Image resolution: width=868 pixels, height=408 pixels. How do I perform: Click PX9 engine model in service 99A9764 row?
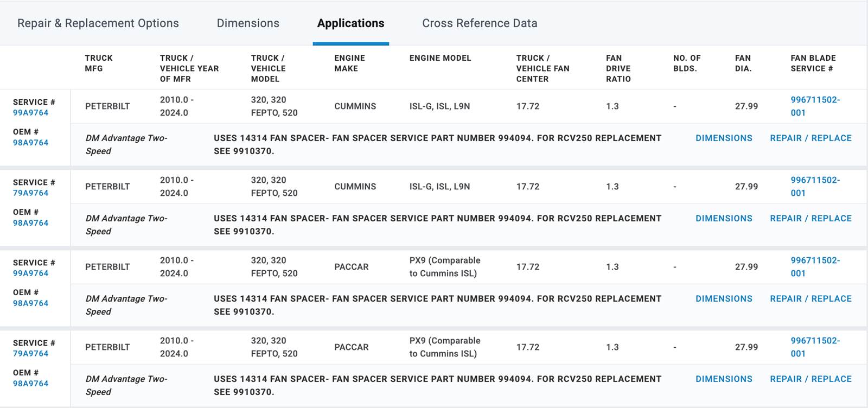[x=445, y=267]
